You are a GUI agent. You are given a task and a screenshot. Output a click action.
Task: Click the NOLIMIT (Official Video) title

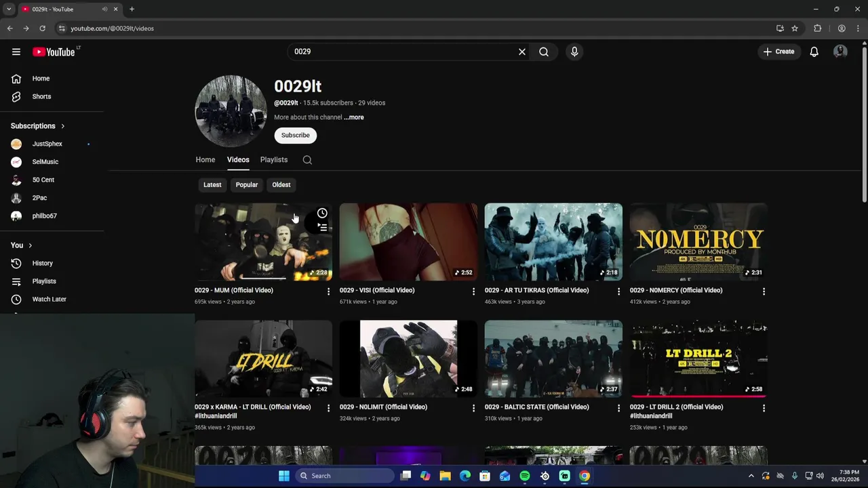pyautogui.click(x=383, y=407)
